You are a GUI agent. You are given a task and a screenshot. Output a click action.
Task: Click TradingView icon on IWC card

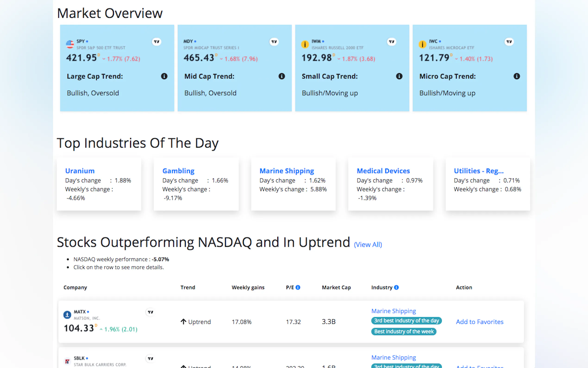(509, 42)
